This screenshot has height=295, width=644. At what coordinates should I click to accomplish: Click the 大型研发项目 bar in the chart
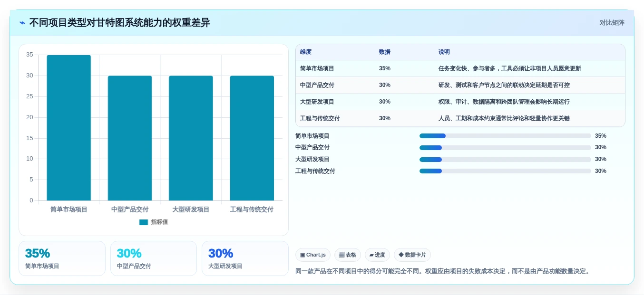point(191,138)
